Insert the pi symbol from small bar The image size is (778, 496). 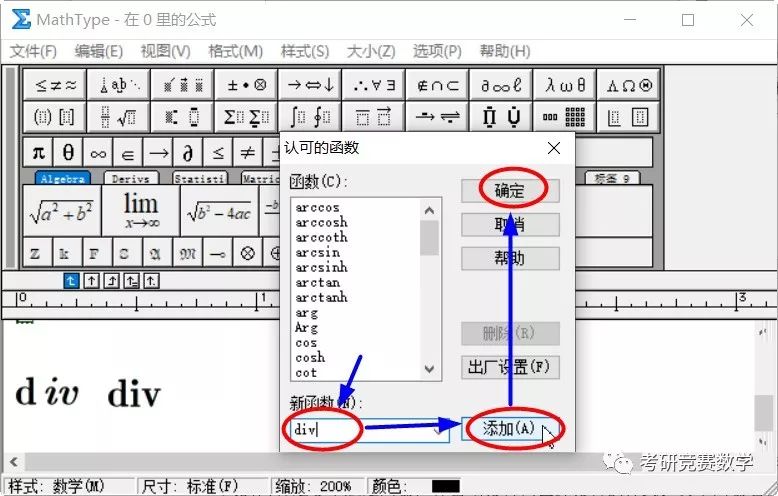[39, 153]
